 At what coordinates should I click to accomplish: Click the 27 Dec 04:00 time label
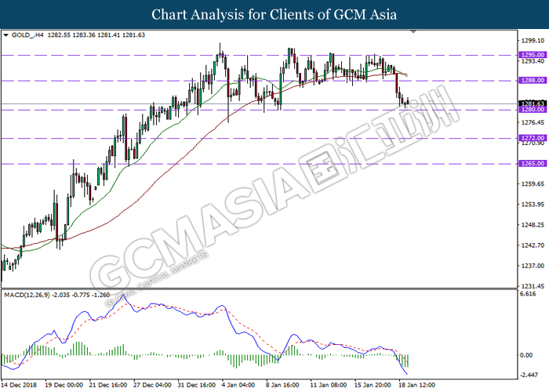[152, 385]
